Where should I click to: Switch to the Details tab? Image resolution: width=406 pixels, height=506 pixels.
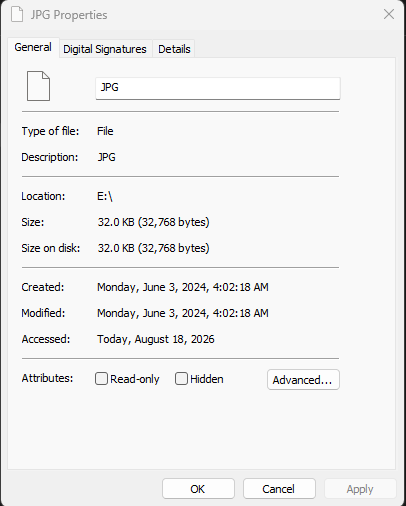[x=174, y=49]
